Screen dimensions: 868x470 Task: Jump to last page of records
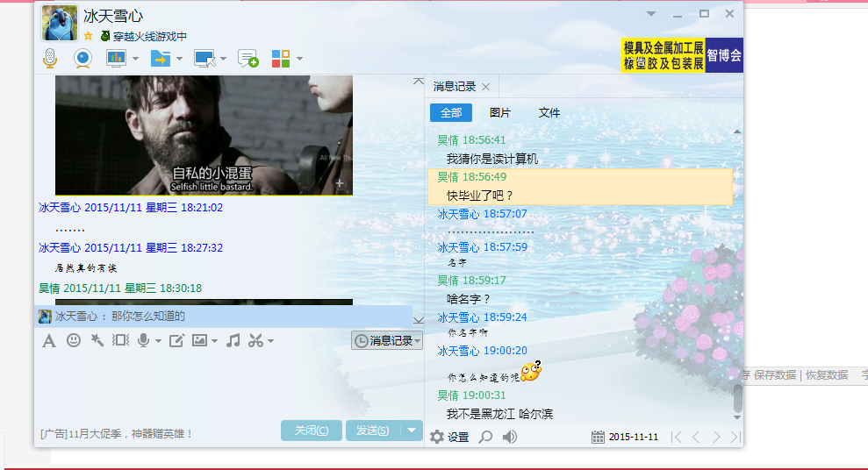point(735,437)
